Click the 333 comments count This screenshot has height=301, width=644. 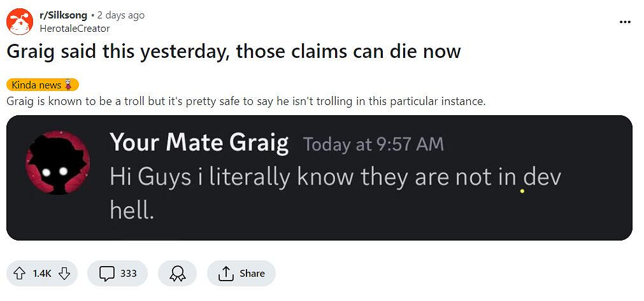tap(129, 273)
